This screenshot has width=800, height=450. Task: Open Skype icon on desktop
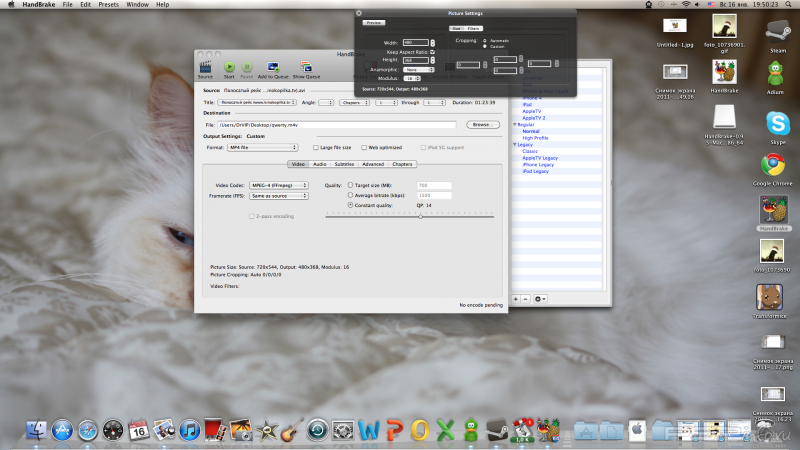tap(775, 121)
